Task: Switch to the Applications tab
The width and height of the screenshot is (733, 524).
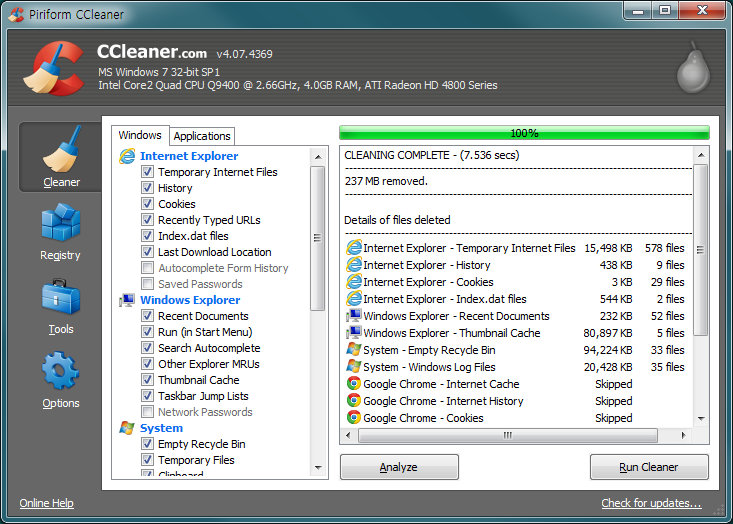Action: point(202,136)
